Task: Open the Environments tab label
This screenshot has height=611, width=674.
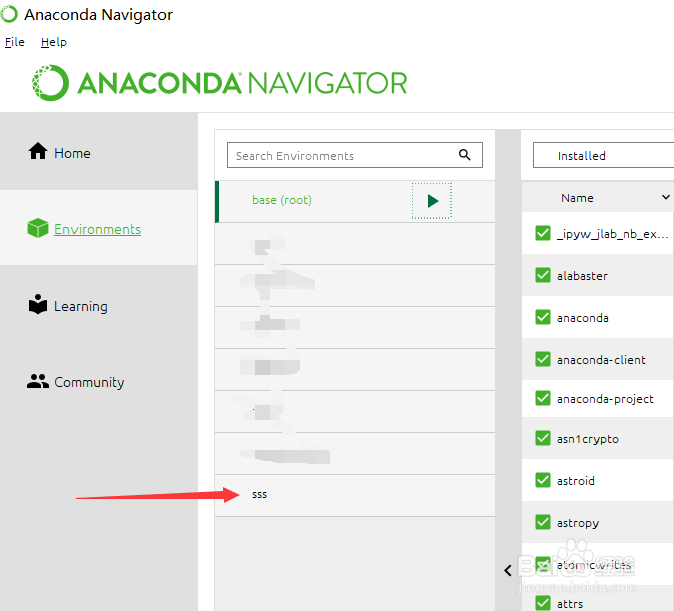Action: (x=98, y=229)
